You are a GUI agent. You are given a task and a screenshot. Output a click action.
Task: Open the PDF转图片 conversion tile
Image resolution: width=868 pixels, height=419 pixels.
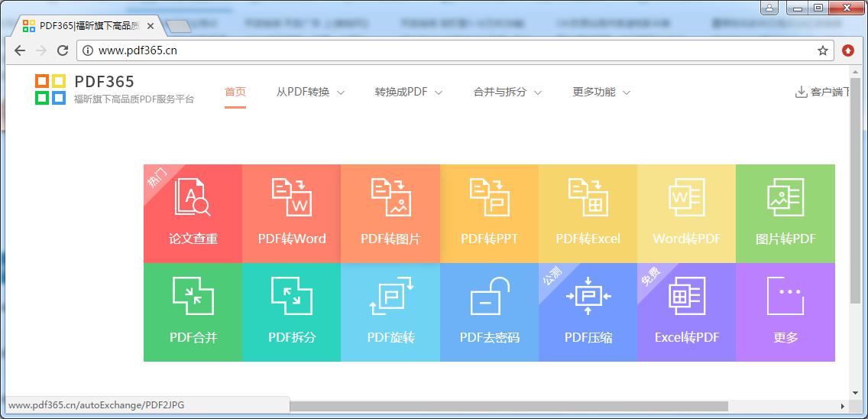pos(390,213)
